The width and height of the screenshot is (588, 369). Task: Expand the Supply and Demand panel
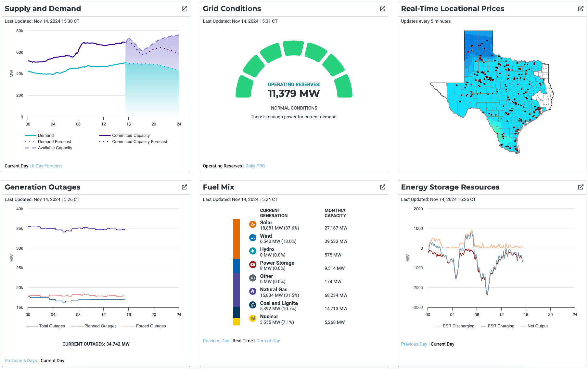point(184,9)
